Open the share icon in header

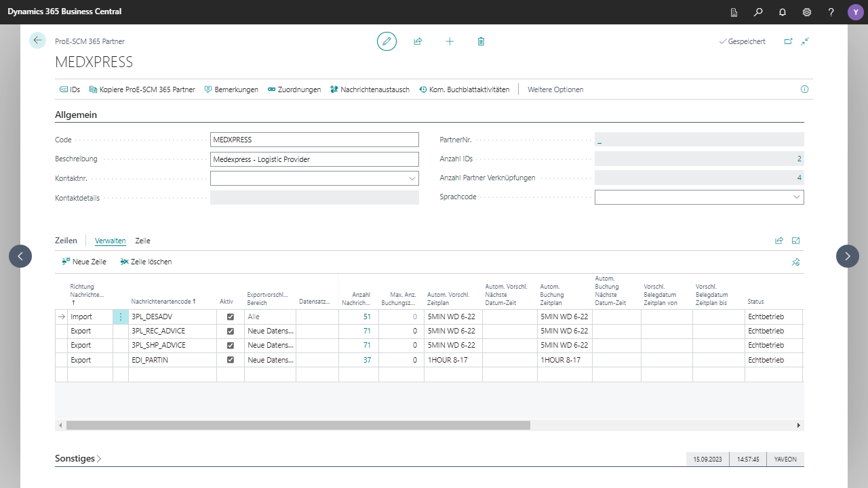(418, 41)
